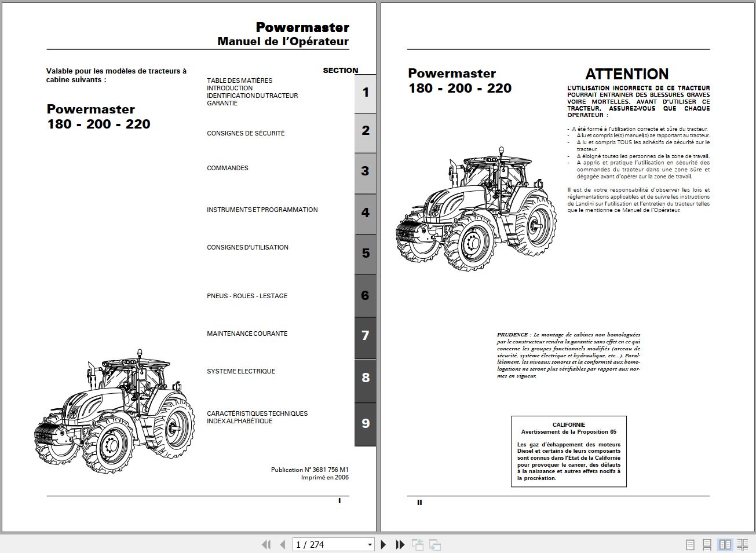
Task: Click the INTRODUCTION entry
Action: [229, 88]
